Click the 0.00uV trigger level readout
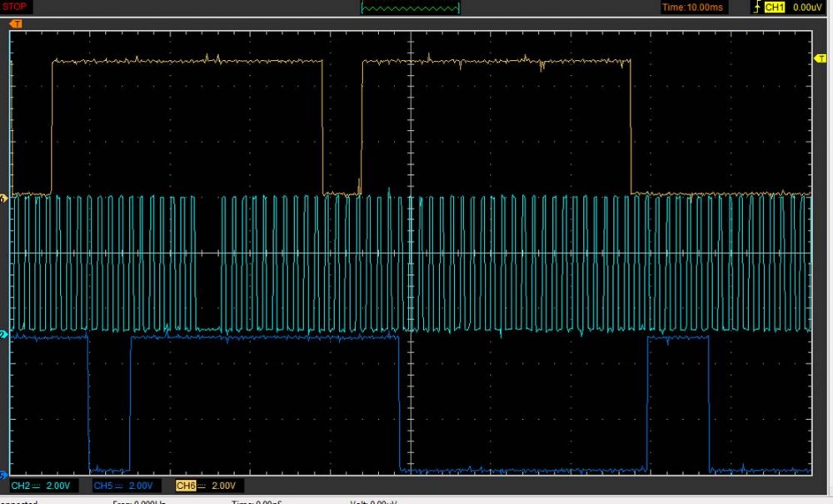The height and width of the screenshot is (504, 833). 808,7
